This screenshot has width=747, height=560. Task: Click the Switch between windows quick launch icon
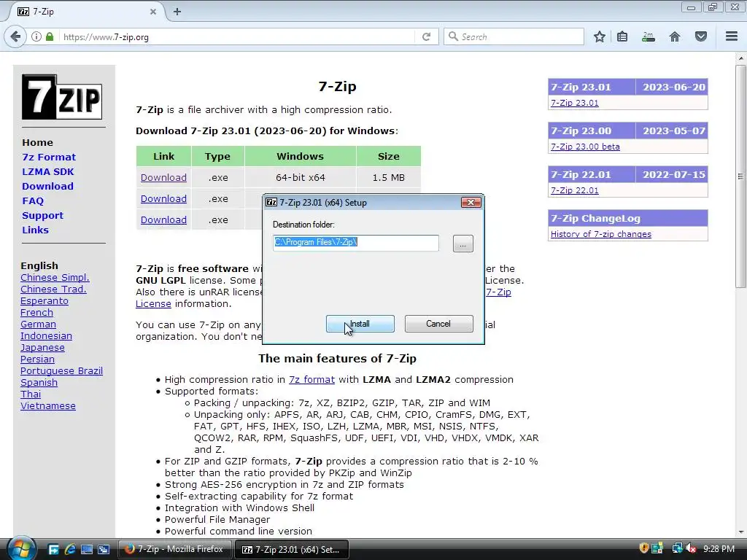[104, 549]
